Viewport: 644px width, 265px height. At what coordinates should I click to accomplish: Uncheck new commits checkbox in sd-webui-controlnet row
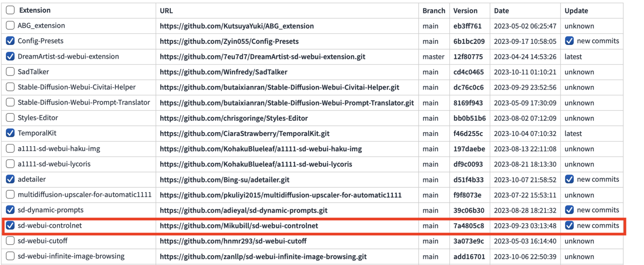click(x=569, y=226)
